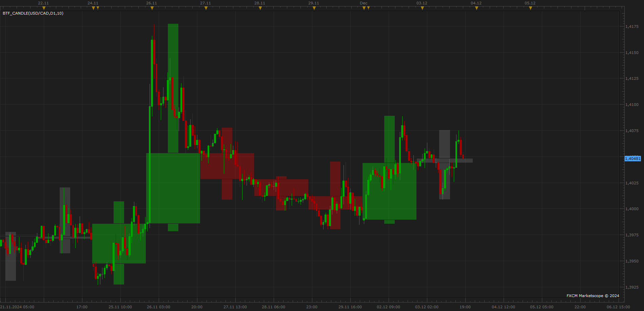Viewport: 644px width, 311px height.
Task: Click the 22:00 time label on bottom axis
Action: [x=580, y=307]
